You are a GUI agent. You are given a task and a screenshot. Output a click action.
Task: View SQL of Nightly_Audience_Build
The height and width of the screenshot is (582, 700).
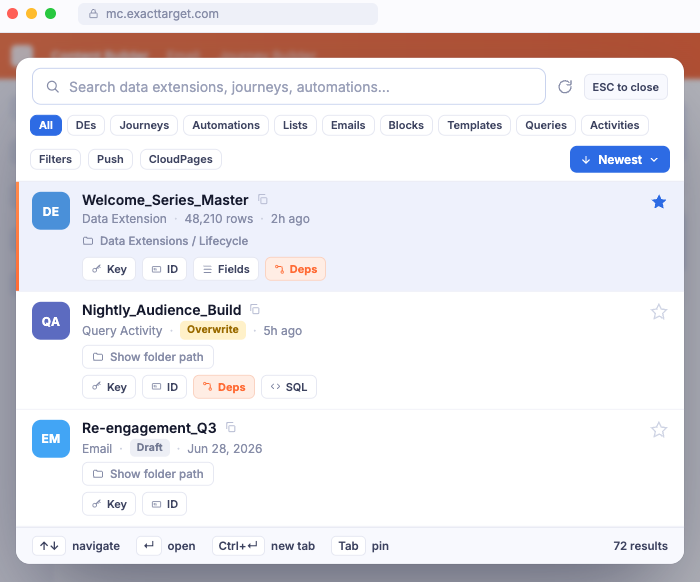(289, 387)
